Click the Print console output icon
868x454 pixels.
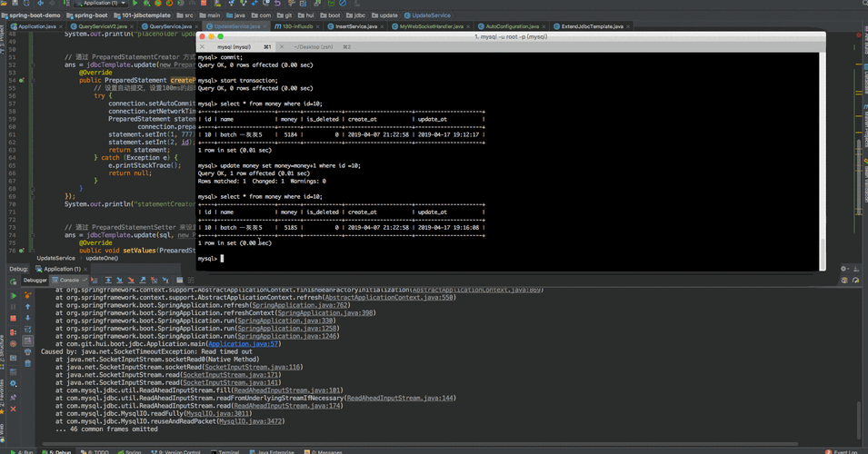click(x=27, y=351)
